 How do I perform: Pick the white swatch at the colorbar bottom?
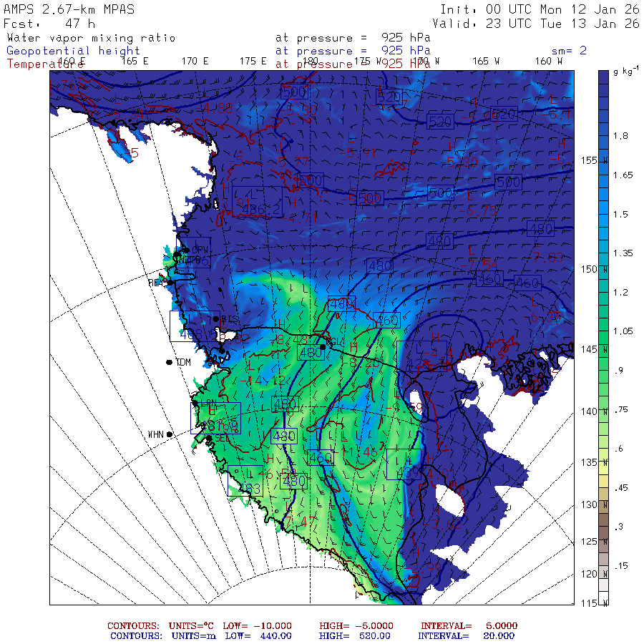click(x=603, y=597)
